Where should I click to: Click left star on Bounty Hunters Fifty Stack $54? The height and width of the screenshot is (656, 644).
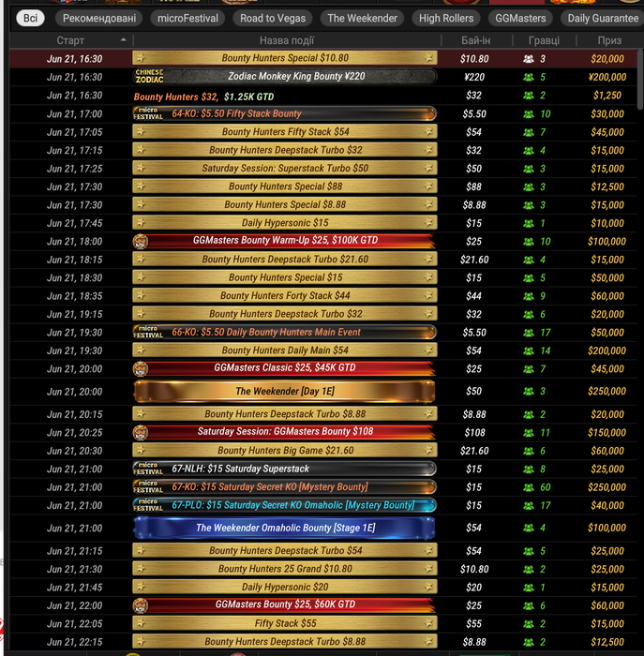[141, 132]
